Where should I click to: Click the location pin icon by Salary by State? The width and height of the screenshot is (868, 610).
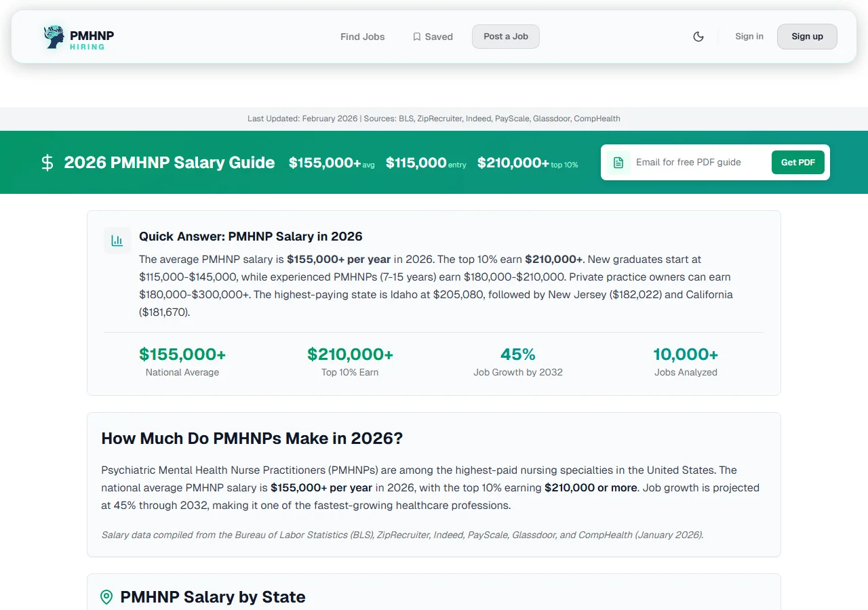tap(106, 597)
